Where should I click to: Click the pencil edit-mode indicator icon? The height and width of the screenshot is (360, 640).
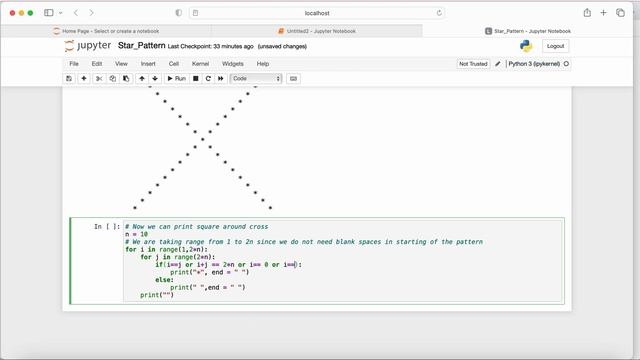[498, 64]
